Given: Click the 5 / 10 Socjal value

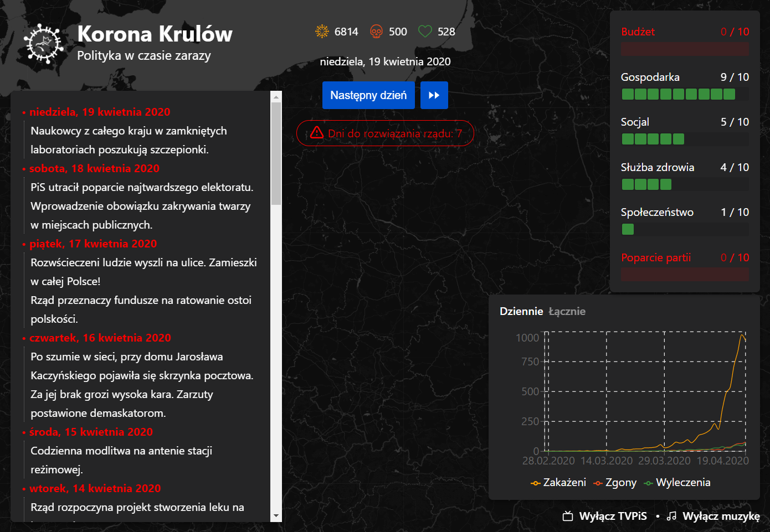Looking at the screenshot, I should click(x=735, y=122).
